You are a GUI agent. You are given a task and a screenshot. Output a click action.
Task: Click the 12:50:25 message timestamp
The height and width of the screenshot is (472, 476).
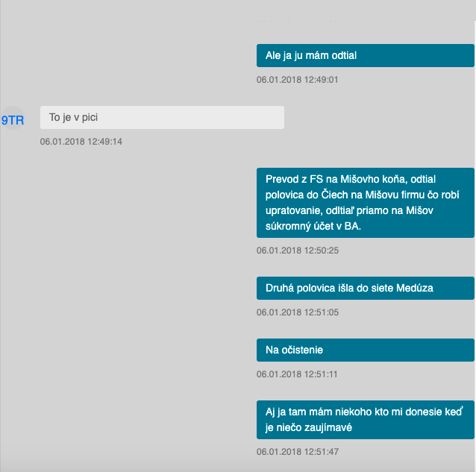[297, 251]
